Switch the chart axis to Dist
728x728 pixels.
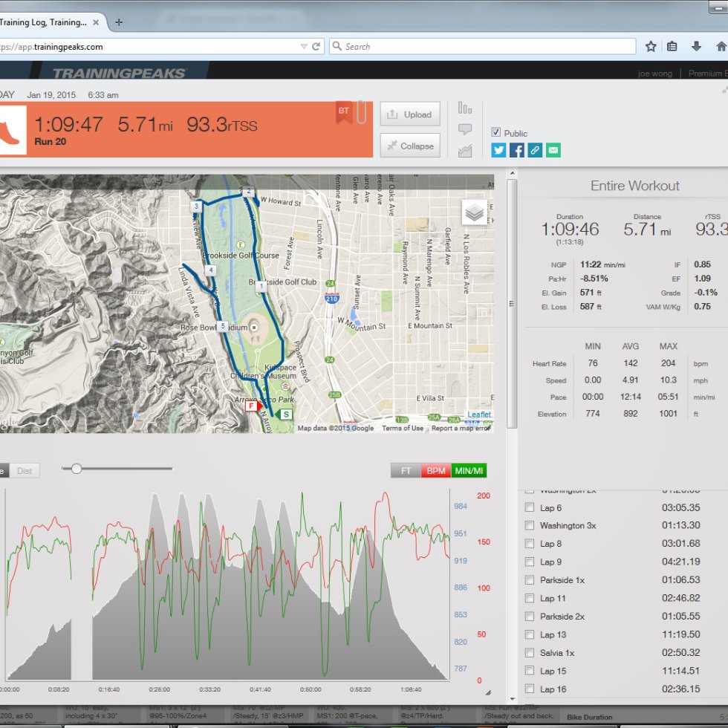pos(25,471)
